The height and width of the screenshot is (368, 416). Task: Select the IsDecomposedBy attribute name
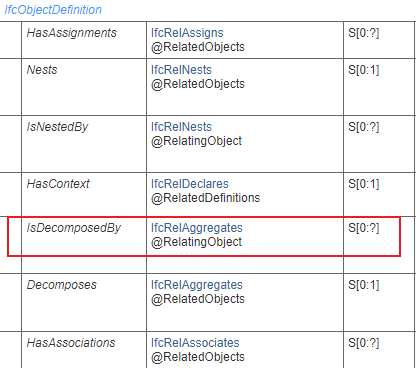74,228
